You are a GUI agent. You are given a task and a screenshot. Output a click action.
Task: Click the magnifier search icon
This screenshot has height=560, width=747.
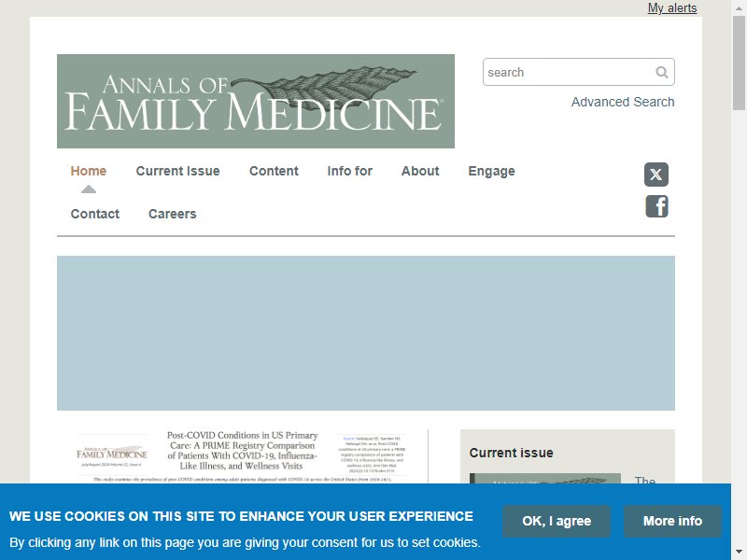(662, 73)
